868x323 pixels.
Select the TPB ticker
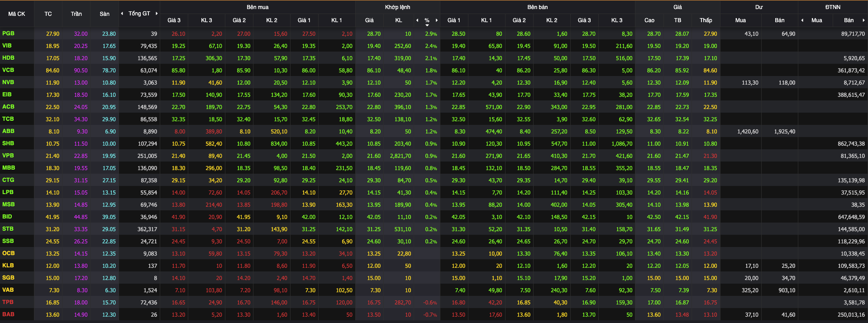point(8,302)
